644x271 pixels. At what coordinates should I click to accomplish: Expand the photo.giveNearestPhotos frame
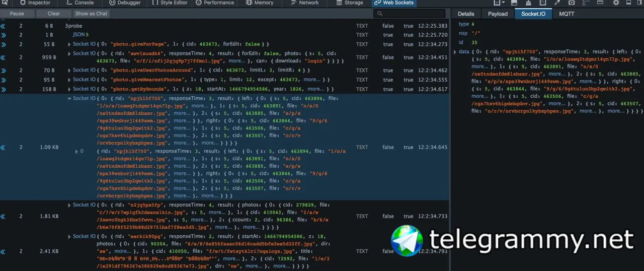pos(69,80)
